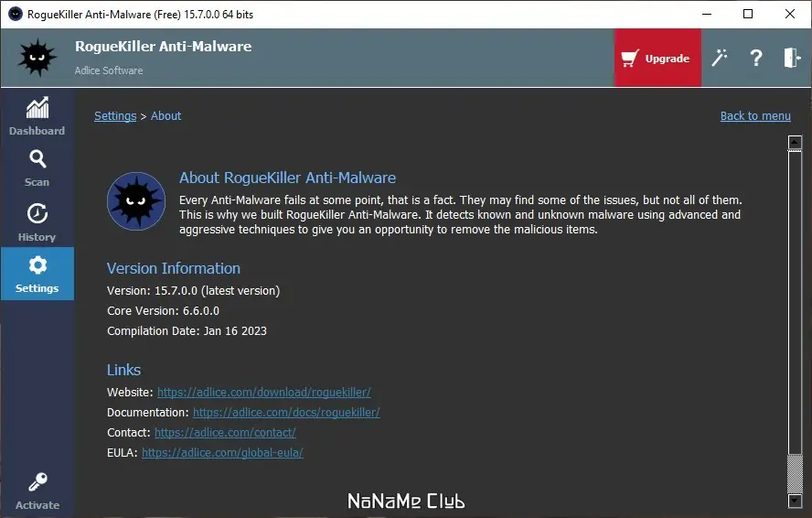This screenshot has width=812, height=518.
Task: Click the Compilation Date Jan 16 2023 text
Action: point(187,330)
